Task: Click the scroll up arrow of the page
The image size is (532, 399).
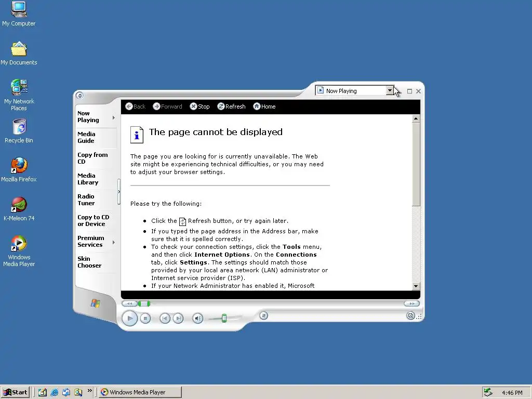Action: [x=416, y=118]
